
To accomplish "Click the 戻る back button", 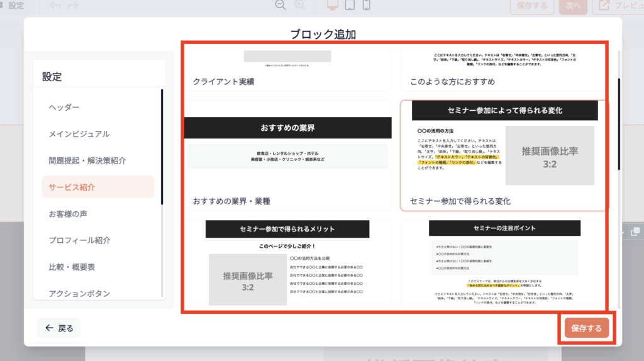I will click(59, 328).
